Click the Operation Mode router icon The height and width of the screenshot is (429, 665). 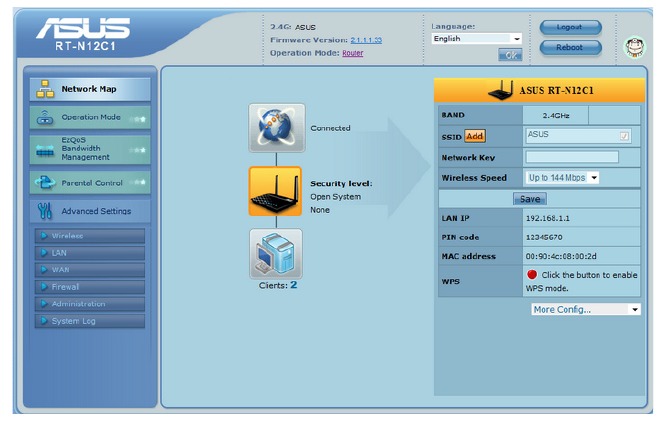(x=45, y=117)
